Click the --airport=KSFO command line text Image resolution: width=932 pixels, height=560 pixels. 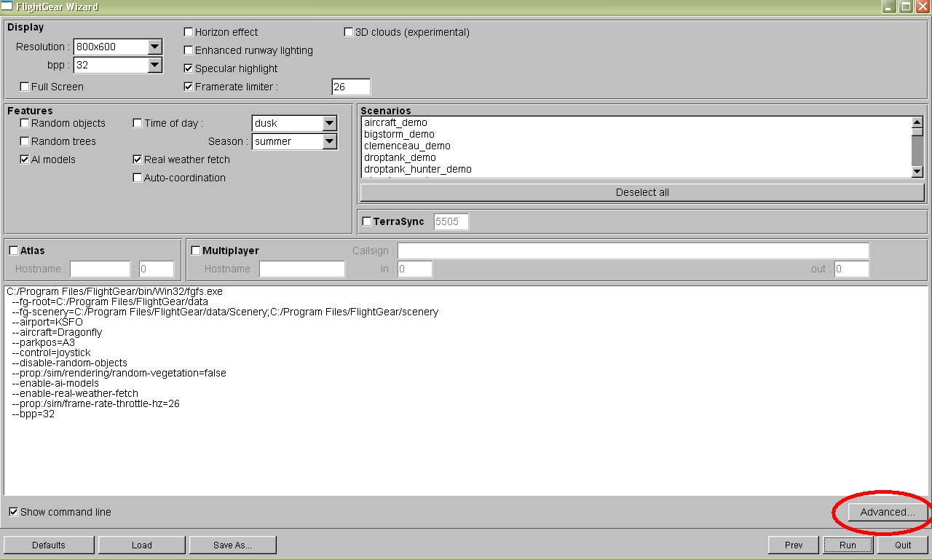pos(47,322)
